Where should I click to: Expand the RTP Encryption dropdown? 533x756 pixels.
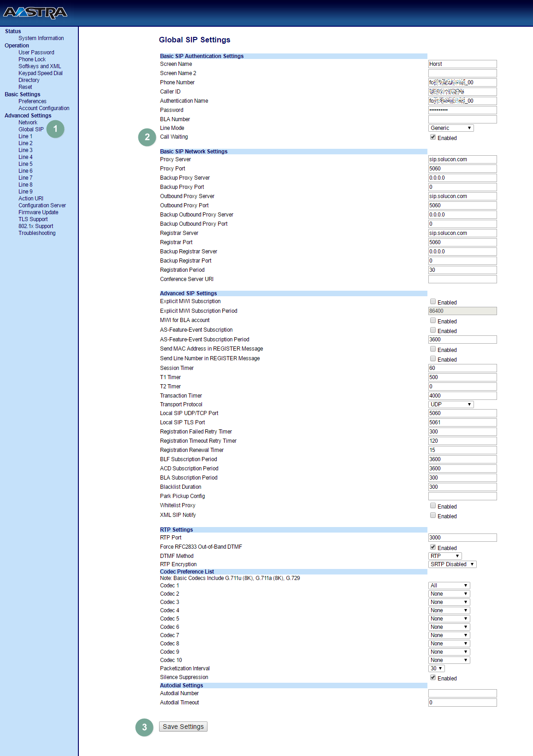coord(452,564)
